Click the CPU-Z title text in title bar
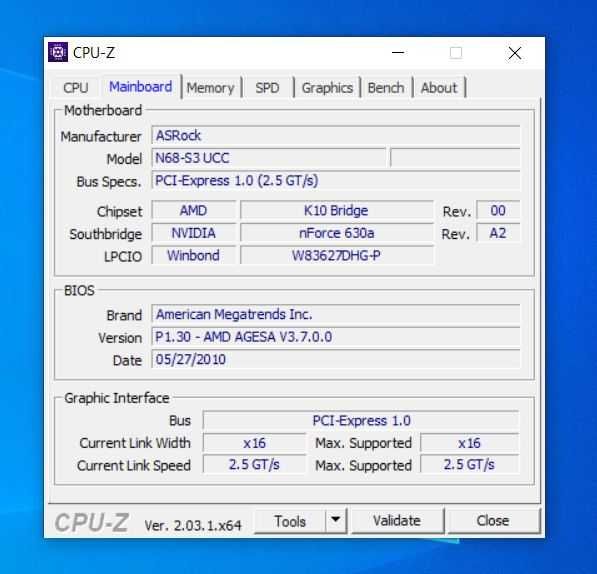 pos(94,53)
